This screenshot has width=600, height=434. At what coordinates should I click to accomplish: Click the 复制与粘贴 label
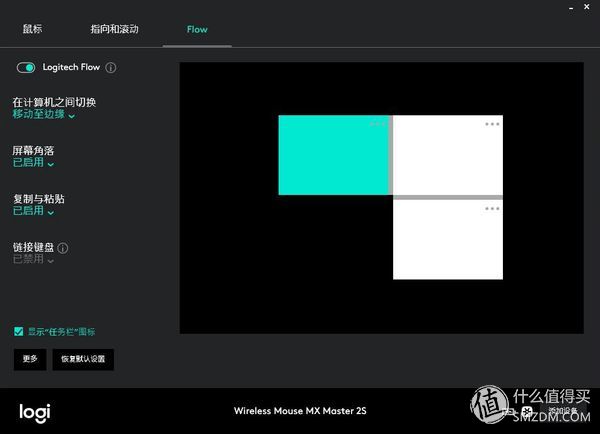click(x=39, y=199)
